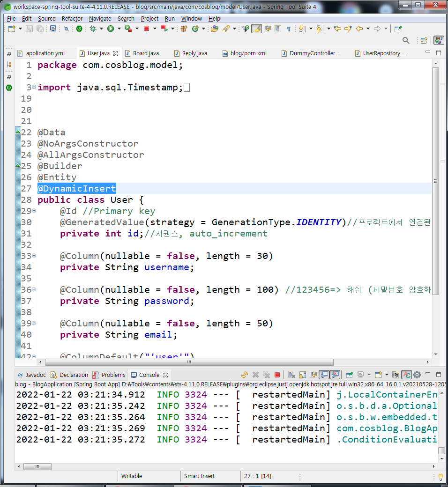Screen dimensions: 448x487
Task: Close the User.java editor tab
Action: pyautogui.click(x=116, y=53)
